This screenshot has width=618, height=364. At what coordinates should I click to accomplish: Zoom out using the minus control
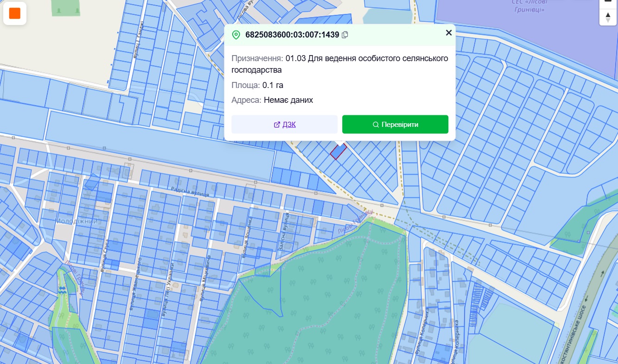608,2
